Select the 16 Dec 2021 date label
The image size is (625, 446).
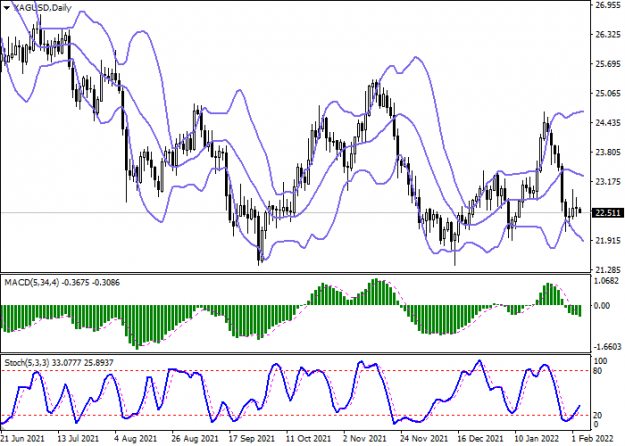pyautogui.click(x=481, y=439)
